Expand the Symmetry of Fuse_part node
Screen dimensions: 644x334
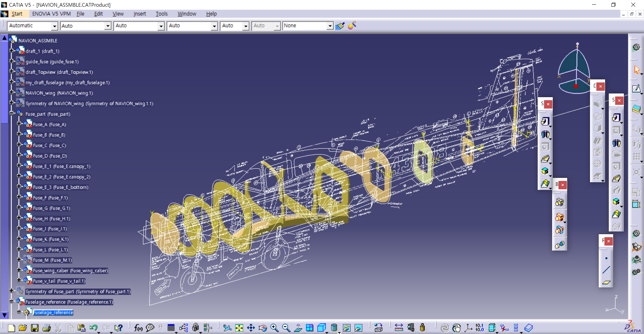(x=11, y=291)
